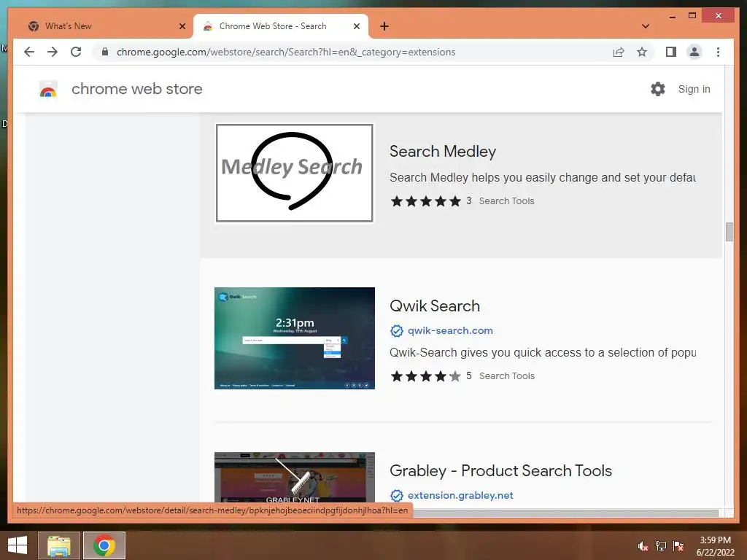
Task: Click verified badge next to qwik-search.com
Action: pyautogui.click(x=396, y=330)
